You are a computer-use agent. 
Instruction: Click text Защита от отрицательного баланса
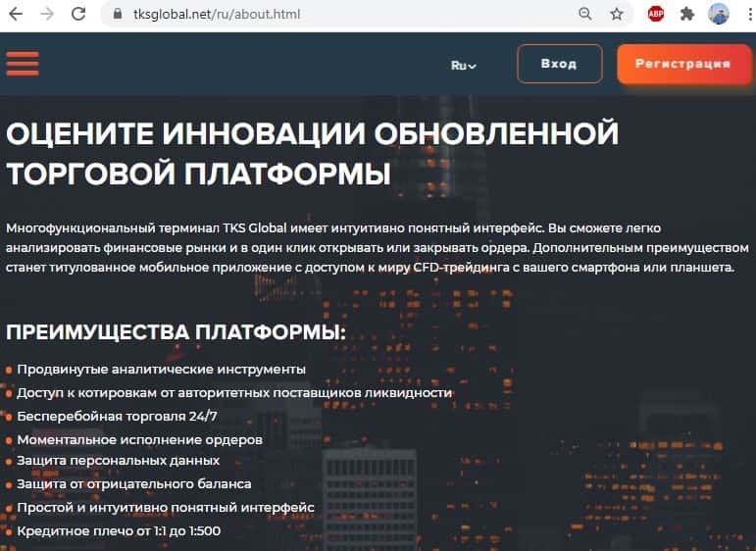pos(134,483)
